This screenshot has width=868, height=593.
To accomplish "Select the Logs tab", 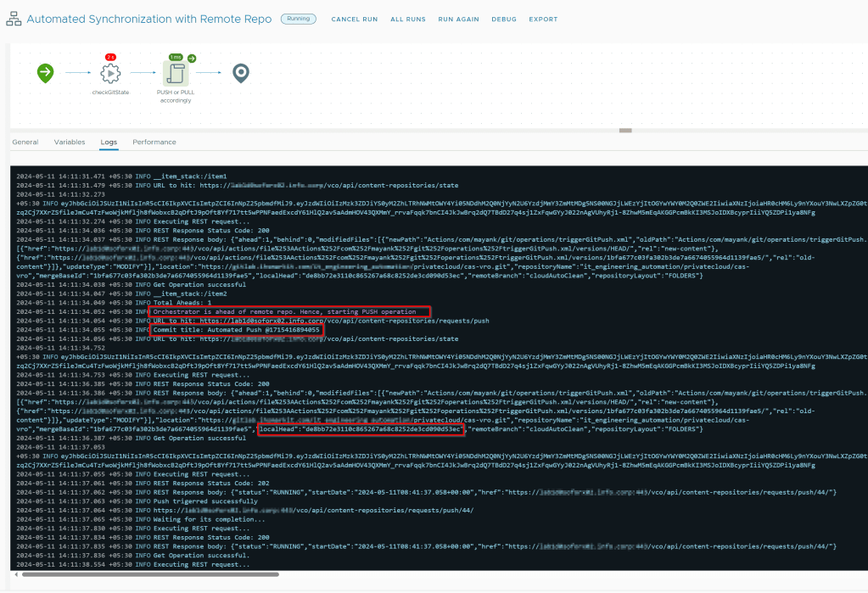I will (109, 142).
